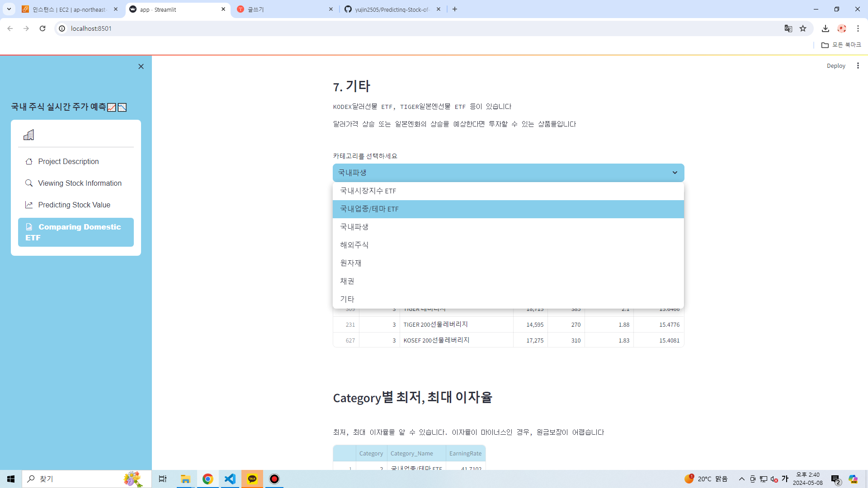Image resolution: width=868 pixels, height=488 pixels.
Task: Select 국내시장지수 ETF option
Action: [x=368, y=191]
